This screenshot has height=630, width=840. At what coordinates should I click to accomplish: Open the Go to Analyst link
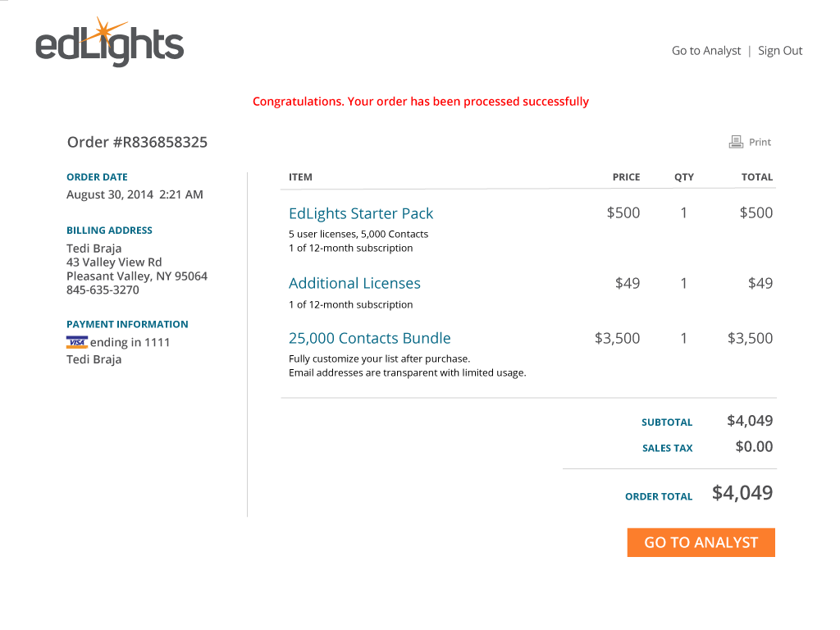pyautogui.click(x=706, y=51)
